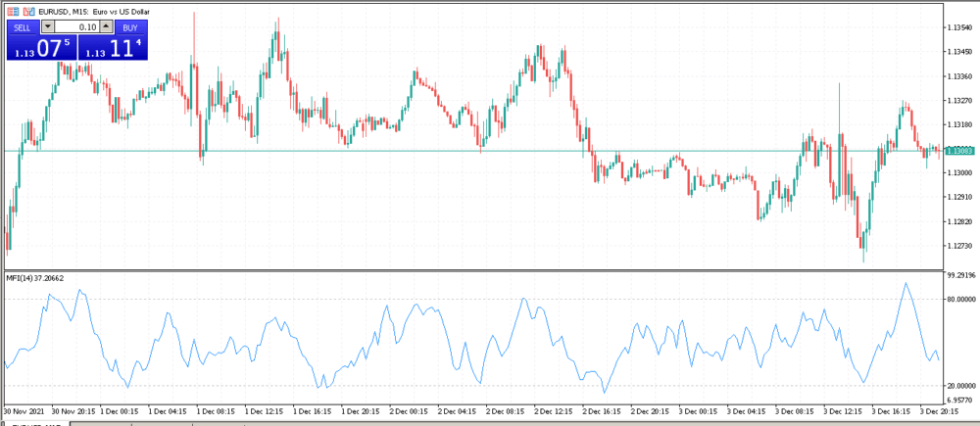This screenshot has width=980, height=426.
Task: Decrease trade volume with down arrow
Action: [47, 27]
